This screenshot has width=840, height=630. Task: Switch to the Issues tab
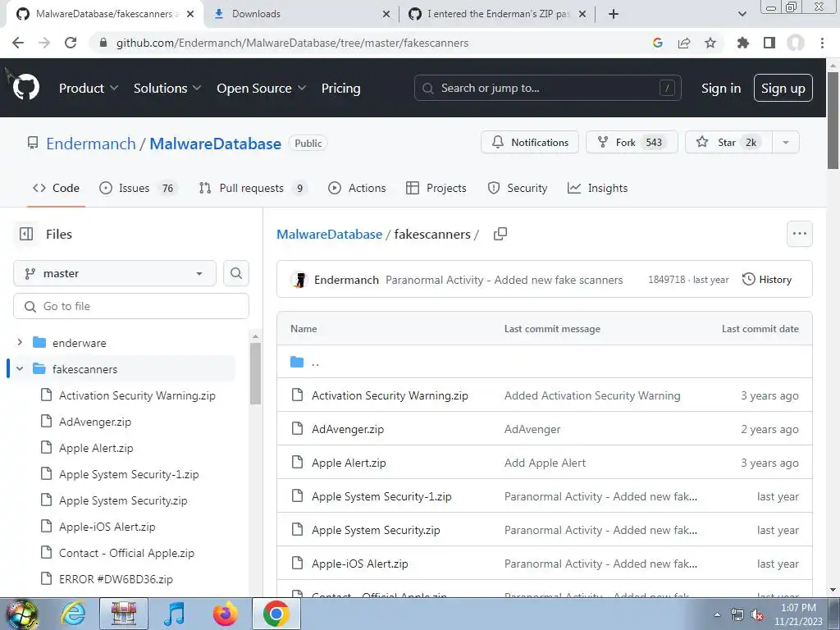point(138,188)
